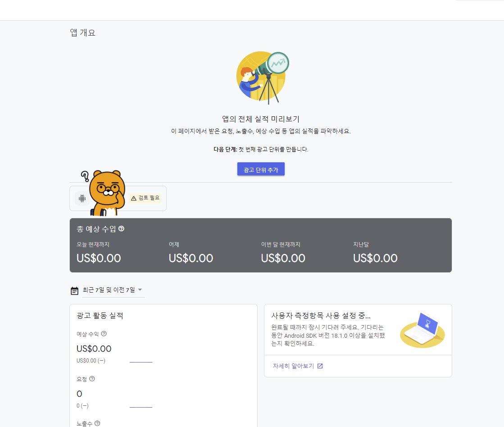Click the telescope illustration image
The width and height of the screenshot is (504, 427).
coord(262,78)
